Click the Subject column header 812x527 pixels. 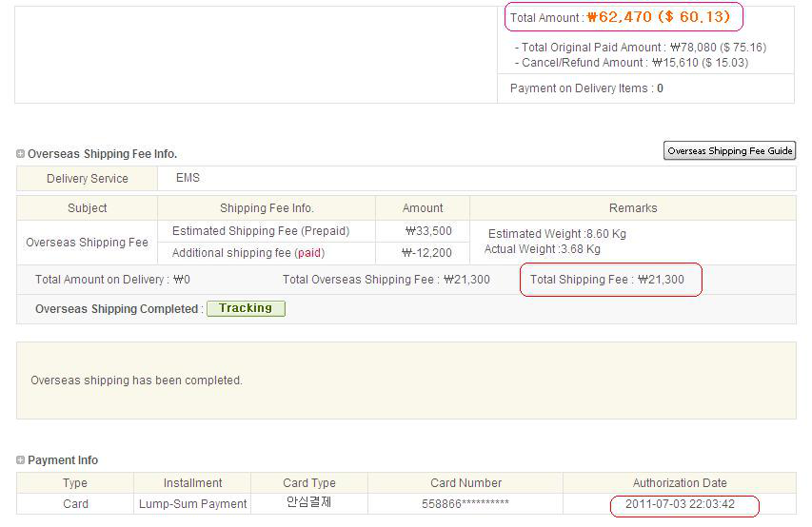[x=88, y=208]
